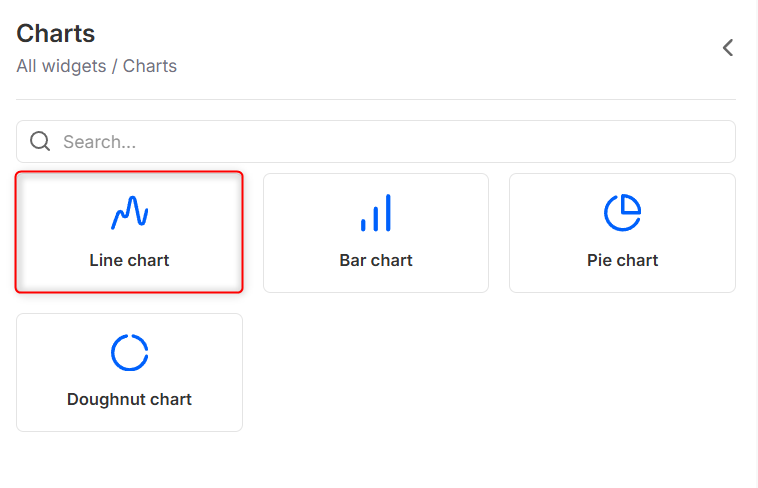Viewport: 758px width, 488px height.
Task: Click the Charts breadcrumb segment
Action: click(150, 67)
